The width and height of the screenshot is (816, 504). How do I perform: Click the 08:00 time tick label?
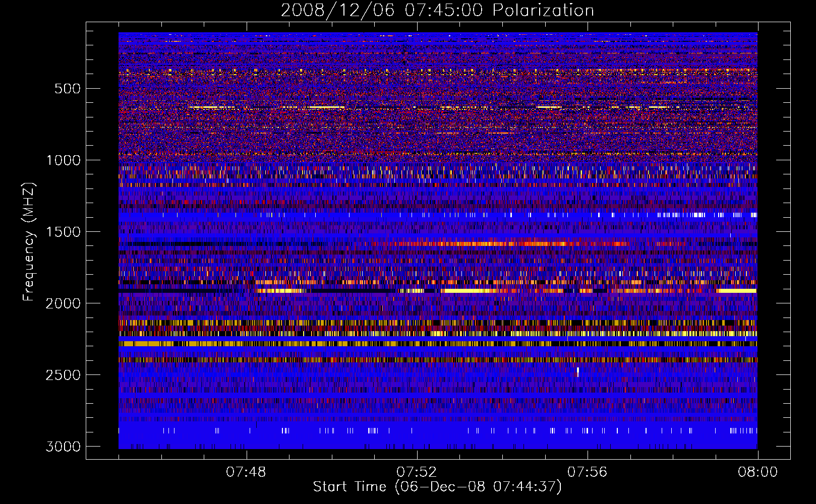coord(758,472)
